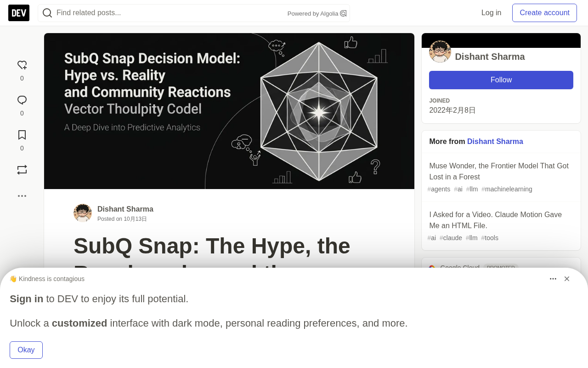588x368 pixels.
Task: Click the Log in link
Action: tap(491, 13)
